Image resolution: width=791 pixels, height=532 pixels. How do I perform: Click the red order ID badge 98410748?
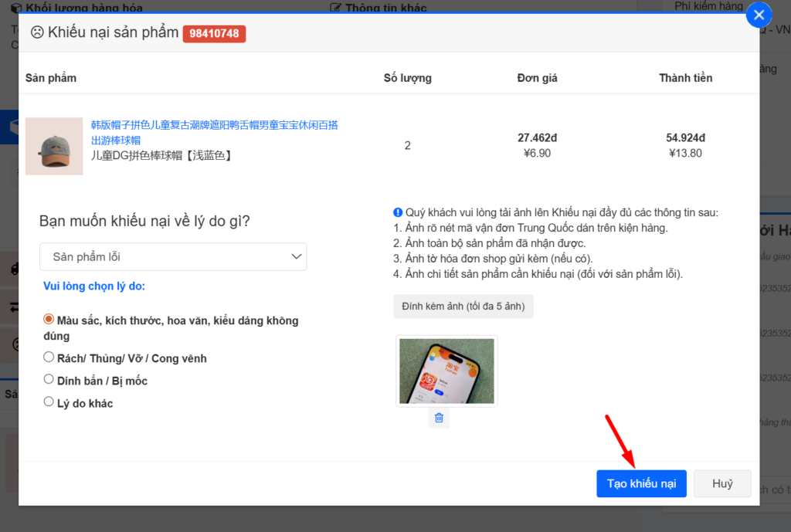click(214, 33)
